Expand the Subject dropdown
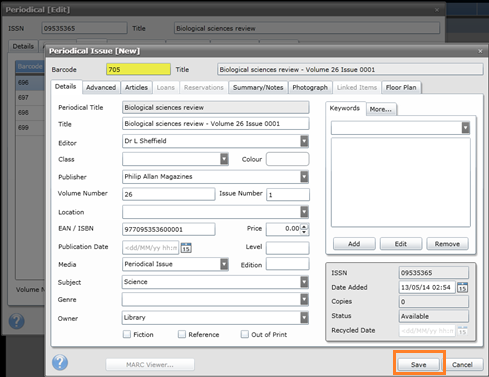Screen dimensions: 489x377 304,282
